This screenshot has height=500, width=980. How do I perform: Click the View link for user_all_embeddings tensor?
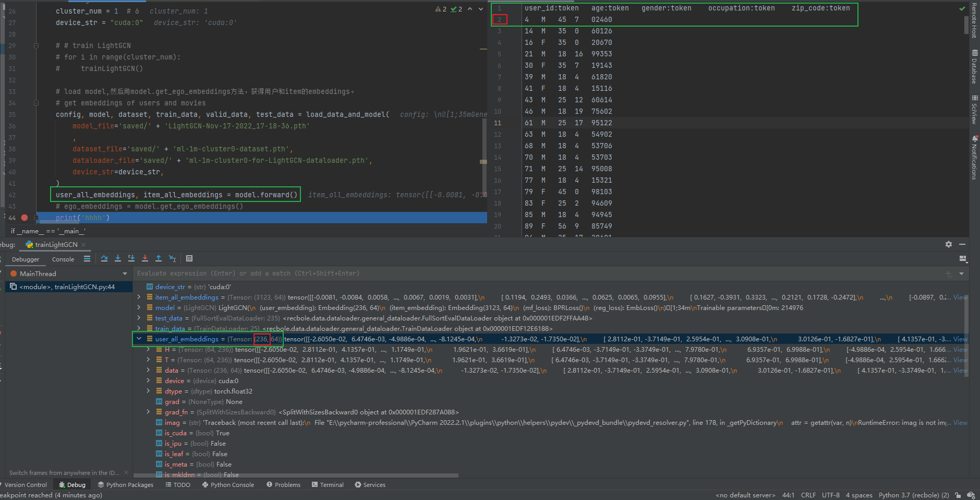(960, 339)
